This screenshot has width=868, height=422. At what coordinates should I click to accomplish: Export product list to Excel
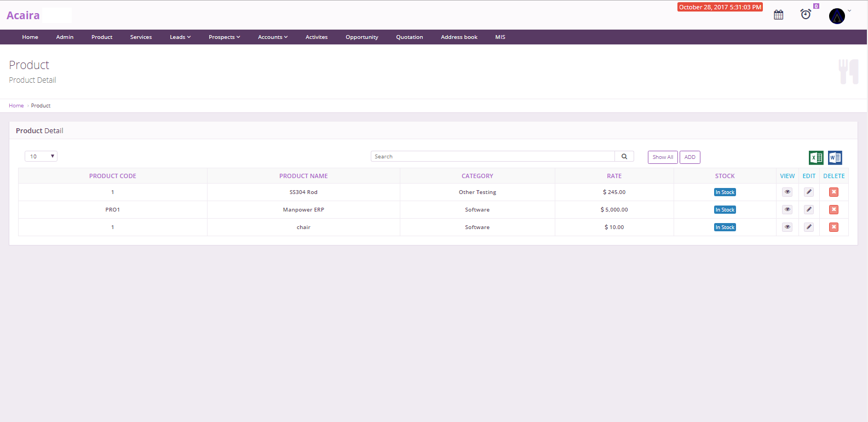tap(816, 158)
